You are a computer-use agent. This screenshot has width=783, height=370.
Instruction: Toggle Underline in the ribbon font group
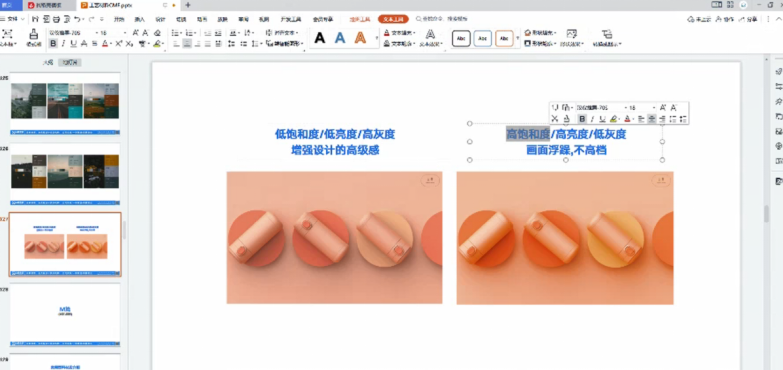point(74,43)
